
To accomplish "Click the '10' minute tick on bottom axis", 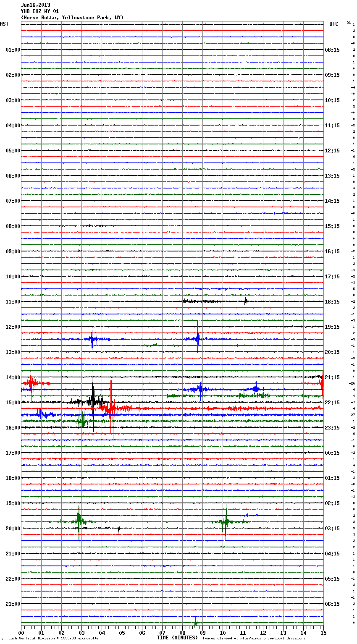I will click(223, 633).
